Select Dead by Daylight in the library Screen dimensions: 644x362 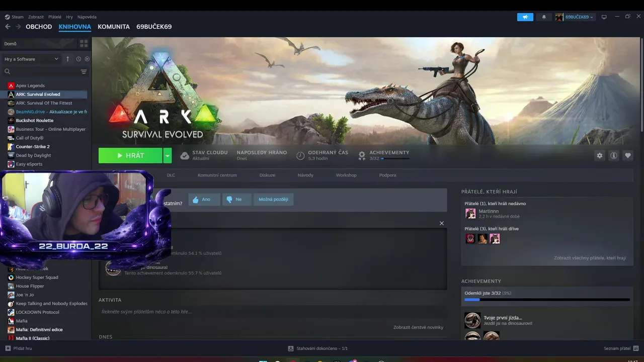coord(33,155)
